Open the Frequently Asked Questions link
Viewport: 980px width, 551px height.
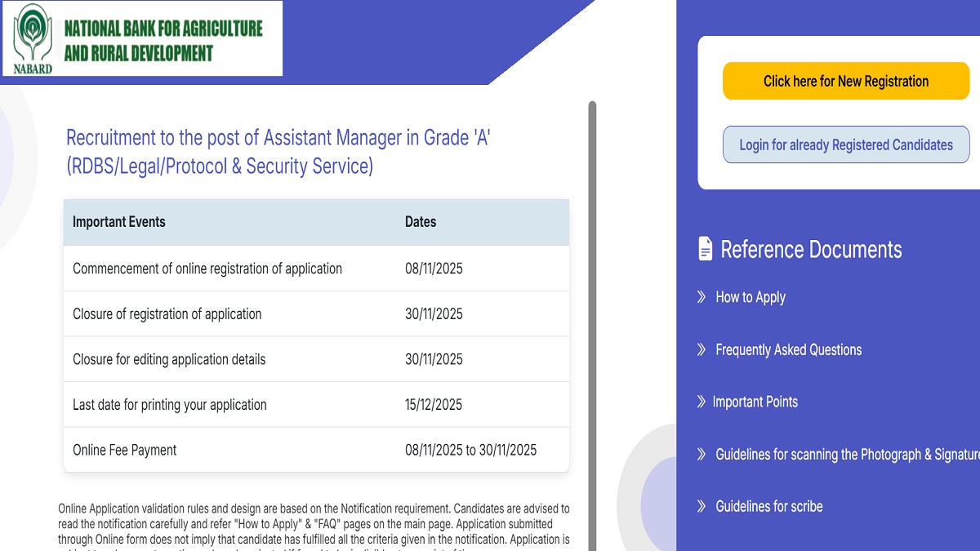(x=788, y=349)
